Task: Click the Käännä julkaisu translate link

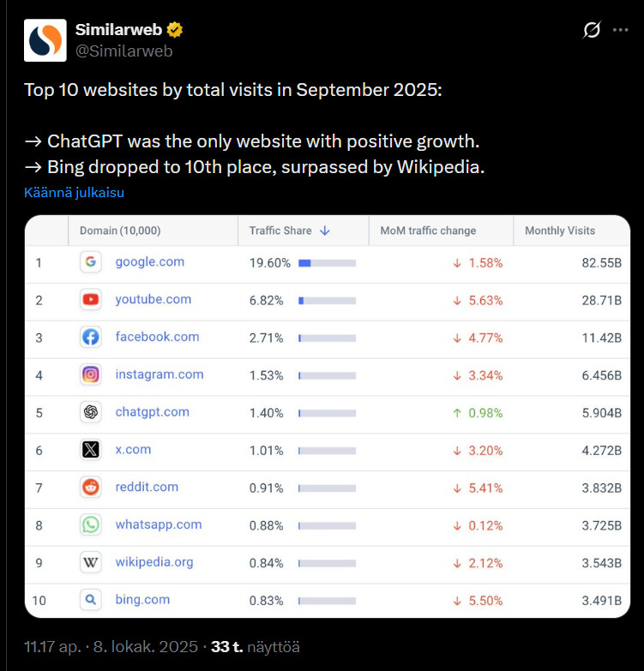Action: click(74, 192)
